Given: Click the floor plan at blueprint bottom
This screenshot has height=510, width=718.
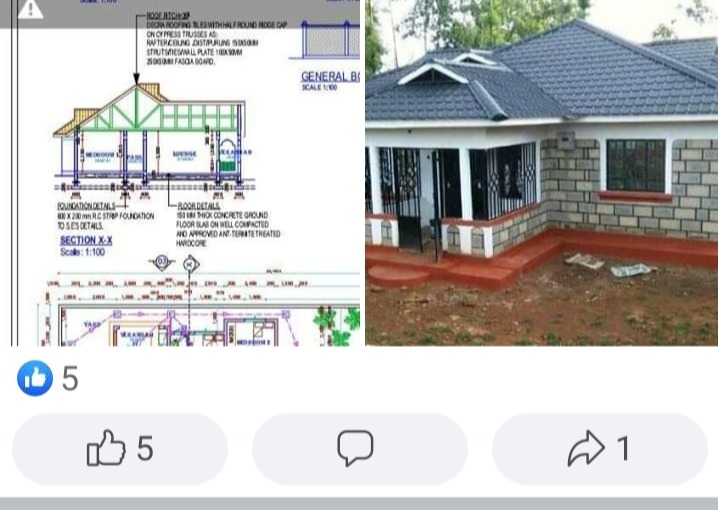Looking at the screenshot, I should [x=201, y=323].
